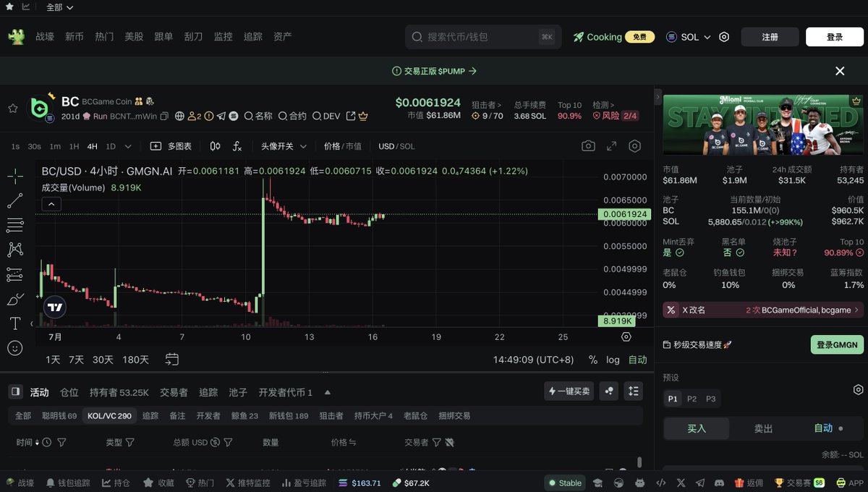Toggle 自动 auto scale on chart
868x492 pixels.
click(x=638, y=360)
